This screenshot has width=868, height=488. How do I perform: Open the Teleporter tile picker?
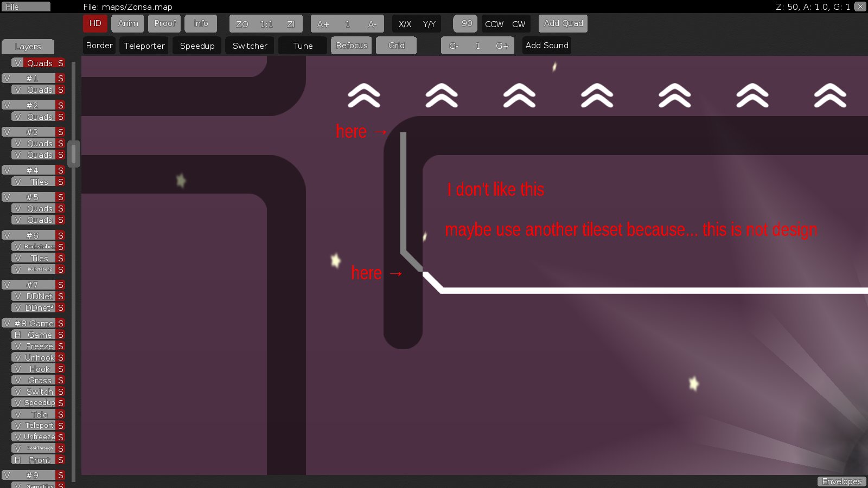(x=144, y=46)
